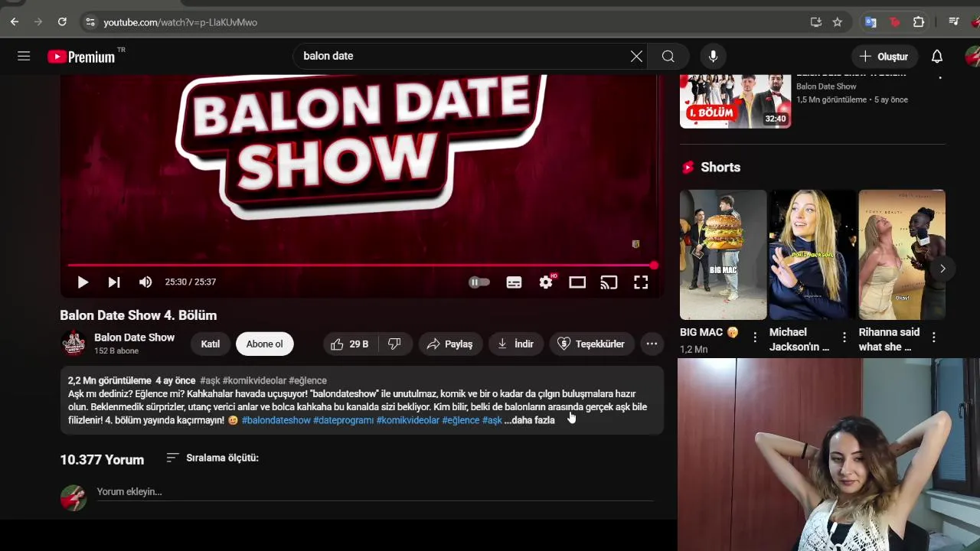The width and height of the screenshot is (980, 551).
Task: Open the red extension icon in toolbar
Action: click(x=894, y=22)
